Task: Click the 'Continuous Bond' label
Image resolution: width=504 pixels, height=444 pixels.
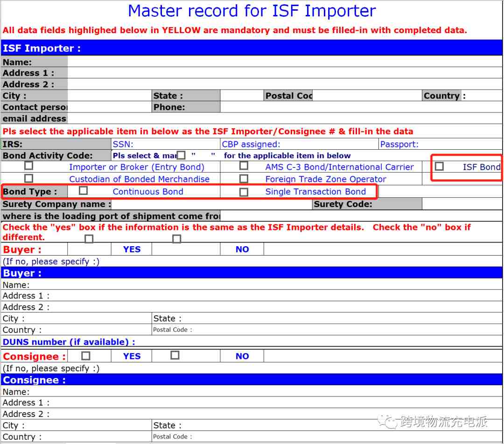Action: tap(148, 192)
